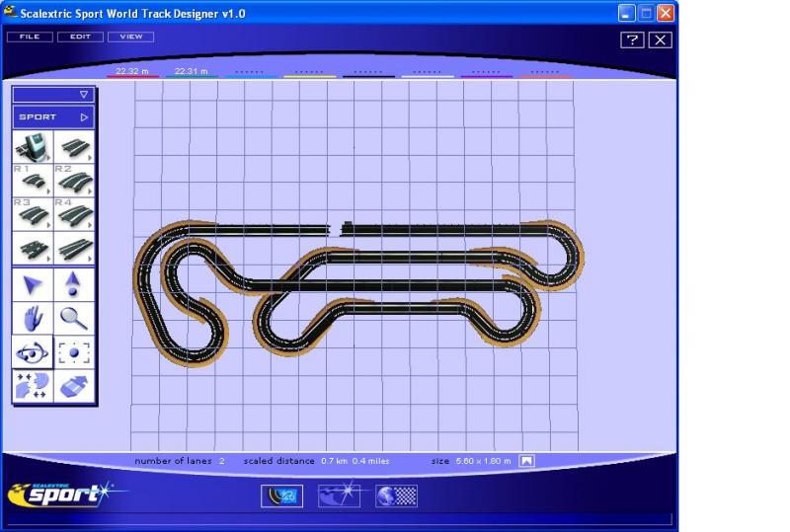Select the arrow pointer tool
The image size is (790, 532).
33,285
